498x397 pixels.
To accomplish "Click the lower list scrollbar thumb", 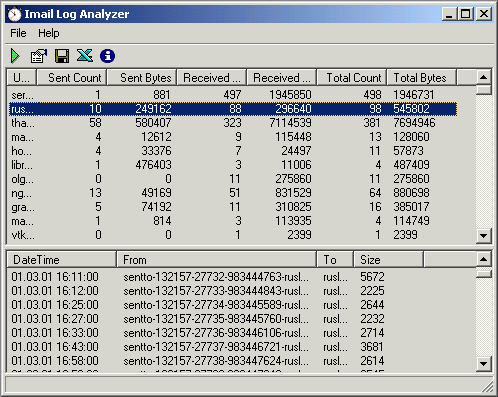I will 483,274.
